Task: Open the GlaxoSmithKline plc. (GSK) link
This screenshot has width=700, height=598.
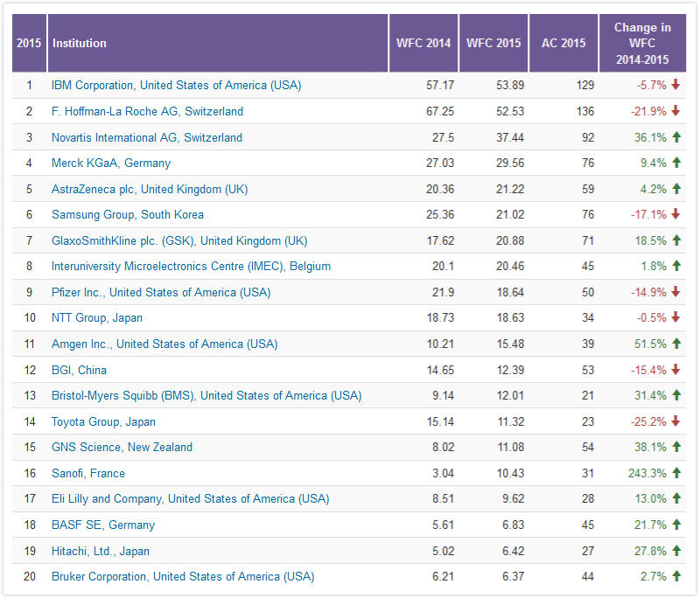Action: tap(179, 240)
